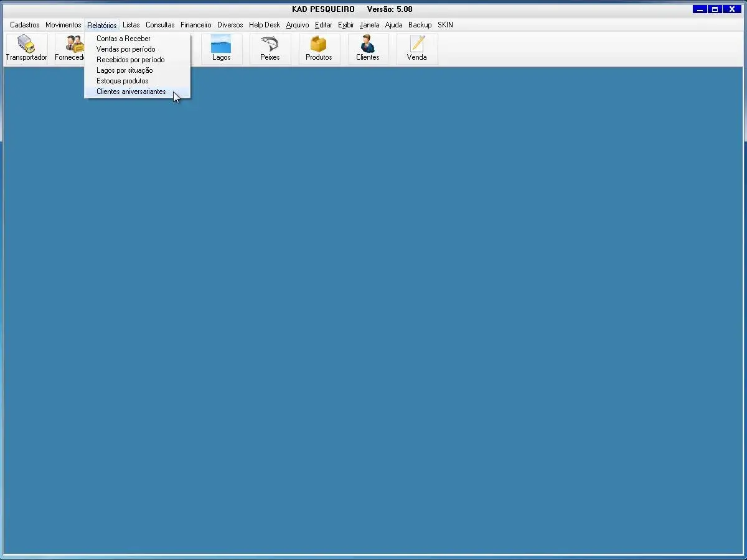Image resolution: width=747 pixels, height=560 pixels.
Task: Select Recebidos por período report
Action: point(138,60)
